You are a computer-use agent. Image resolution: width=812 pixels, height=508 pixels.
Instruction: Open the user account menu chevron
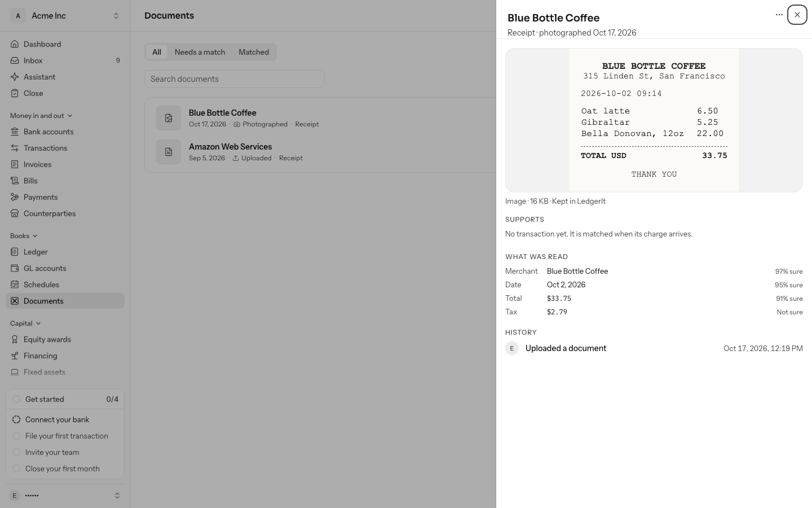[117, 496]
